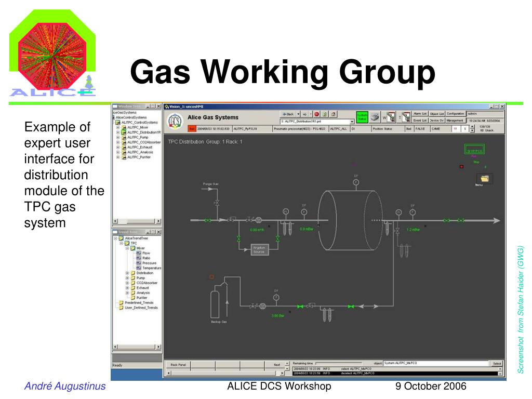Viewport: 532px width, 399px height.
Task: Click the small red square indicator
Action: [461, 167]
